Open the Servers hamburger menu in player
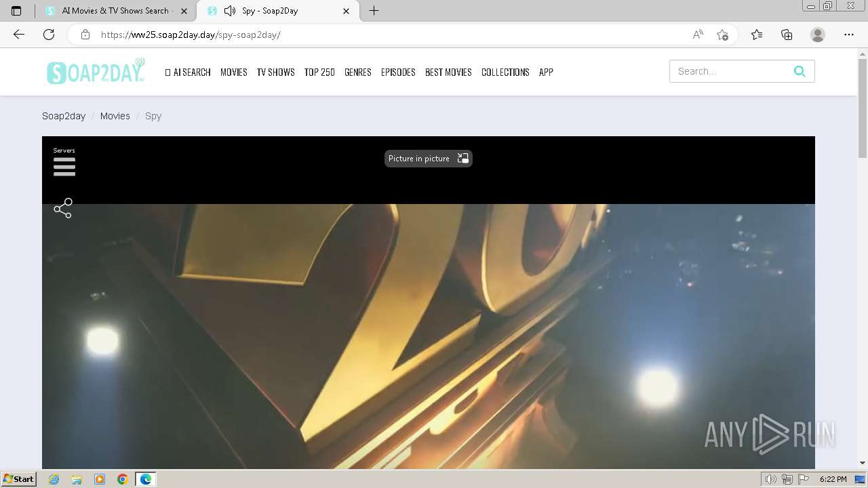868x488 pixels. (64, 167)
